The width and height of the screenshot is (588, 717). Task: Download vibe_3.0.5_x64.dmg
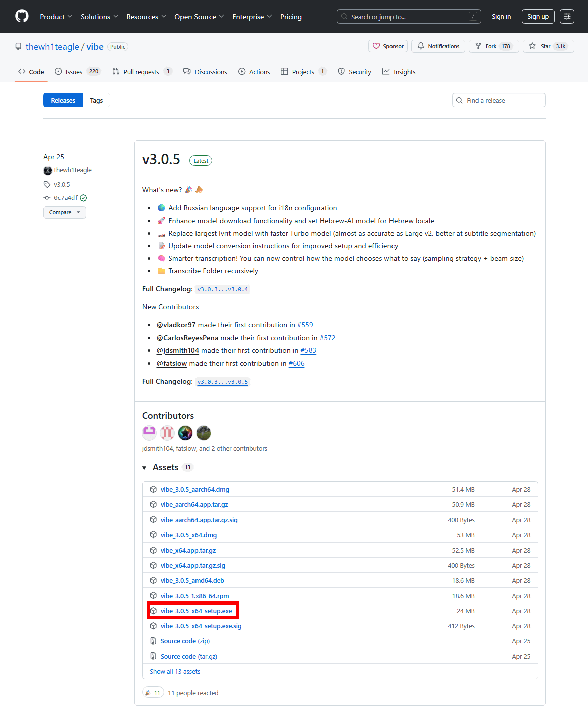(x=189, y=535)
